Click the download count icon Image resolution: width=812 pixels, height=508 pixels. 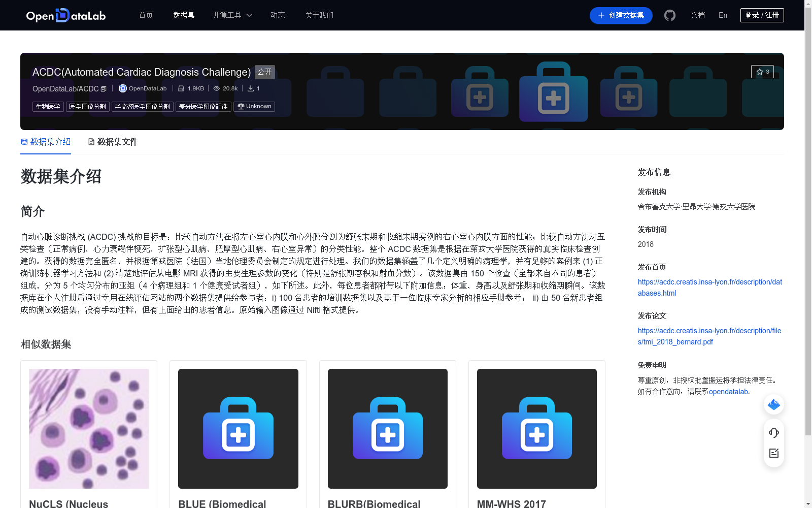[x=251, y=88]
